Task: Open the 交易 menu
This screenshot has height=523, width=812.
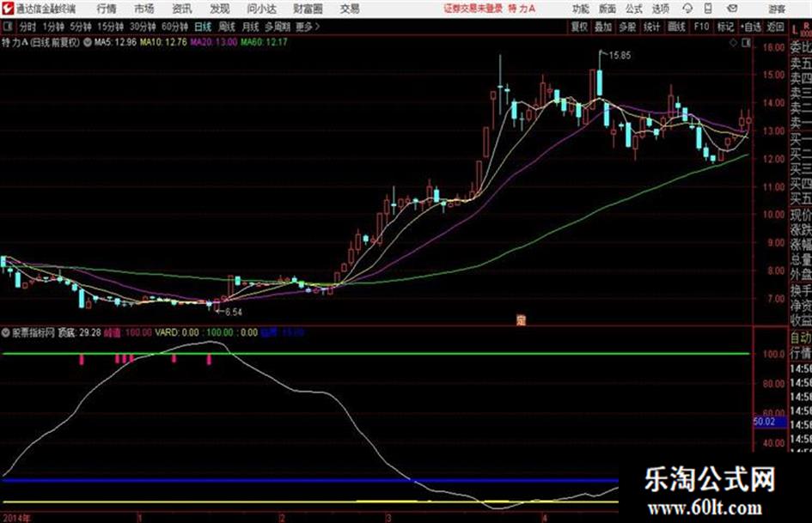Action: [x=350, y=9]
